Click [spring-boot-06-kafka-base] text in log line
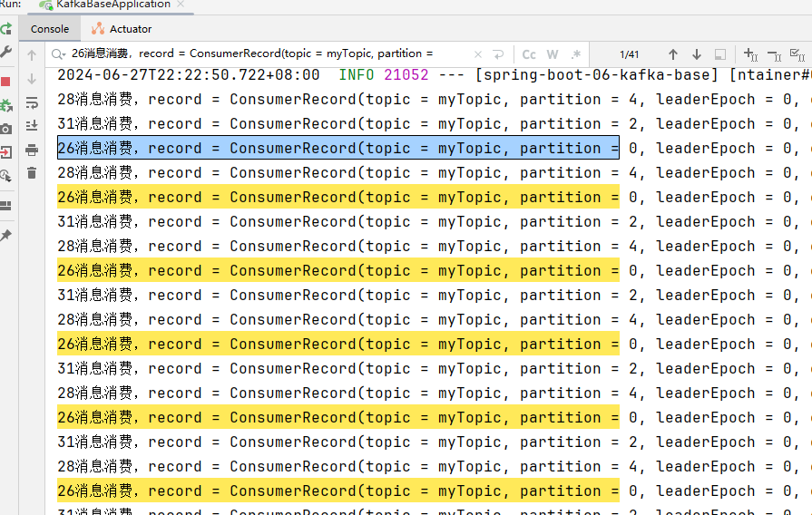Screen dimensions: 812x515 point(597,75)
